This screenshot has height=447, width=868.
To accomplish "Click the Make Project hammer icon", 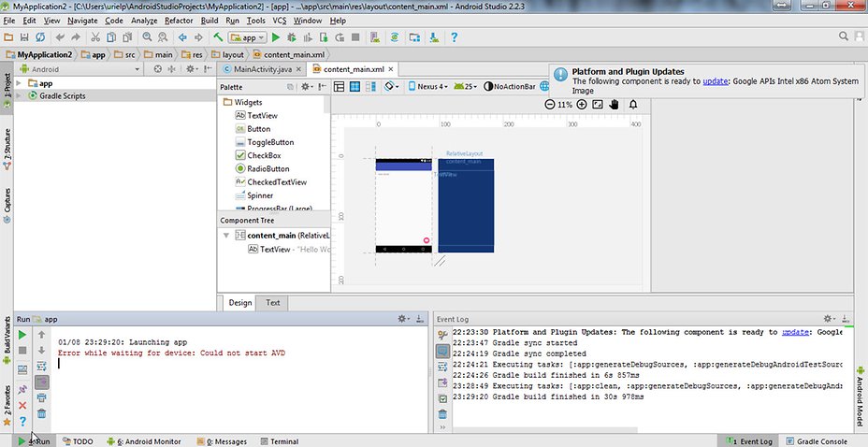I will pos(218,37).
